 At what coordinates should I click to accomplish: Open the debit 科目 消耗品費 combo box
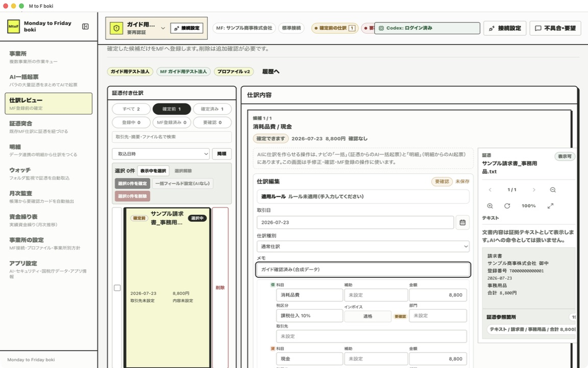[309, 295]
